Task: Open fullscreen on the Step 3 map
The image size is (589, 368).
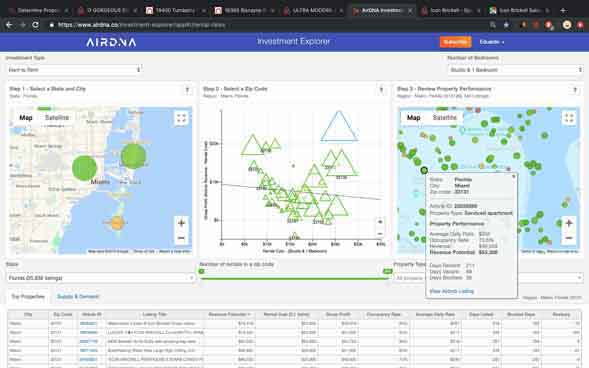Action: coord(569,118)
